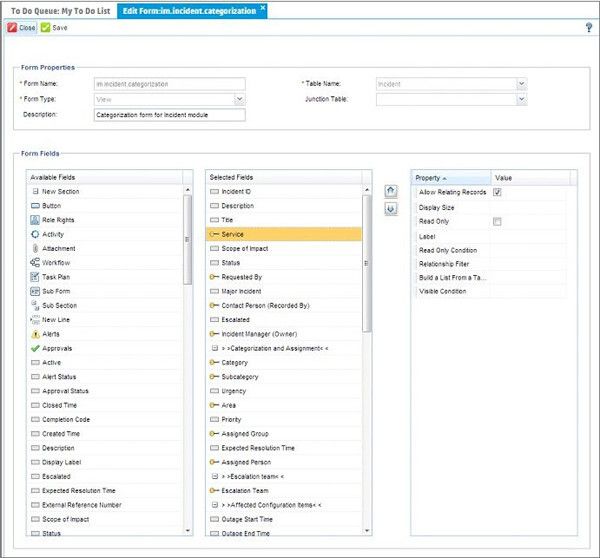Image resolution: width=600 pixels, height=558 pixels.
Task: Click the Form Name input field
Action: pos(170,84)
